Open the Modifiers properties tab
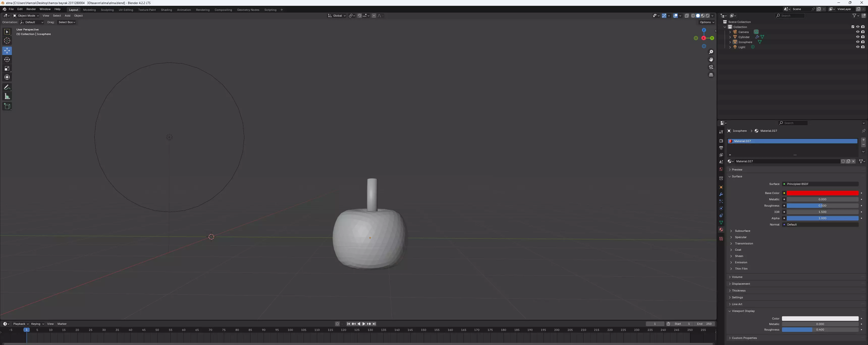868x345 pixels. tap(721, 195)
